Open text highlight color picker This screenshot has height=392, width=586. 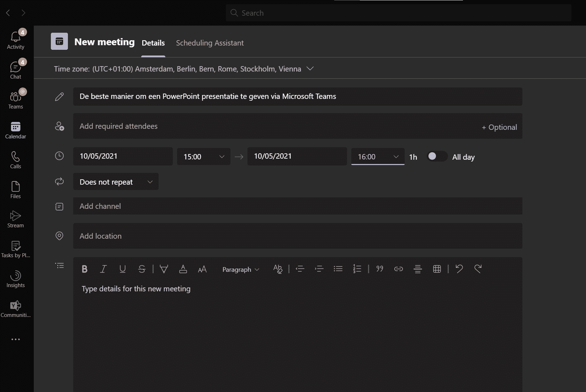164,269
